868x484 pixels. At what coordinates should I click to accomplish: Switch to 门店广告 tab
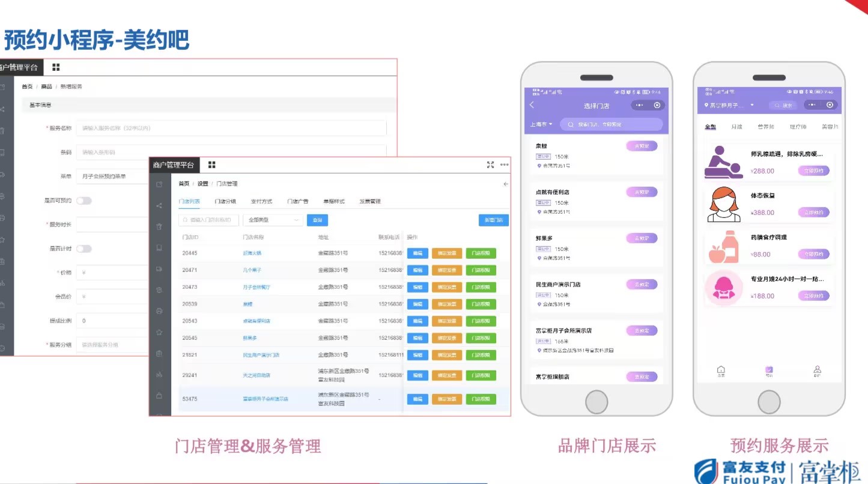[x=297, y=201]
